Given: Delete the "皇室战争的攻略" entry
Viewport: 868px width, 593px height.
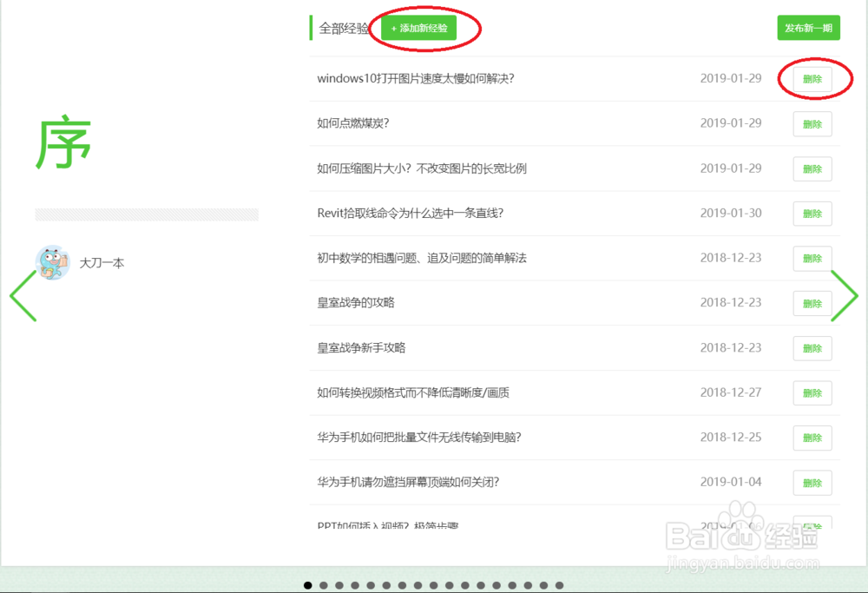Looking at the screenshot, I should click(x=812, y=303).
